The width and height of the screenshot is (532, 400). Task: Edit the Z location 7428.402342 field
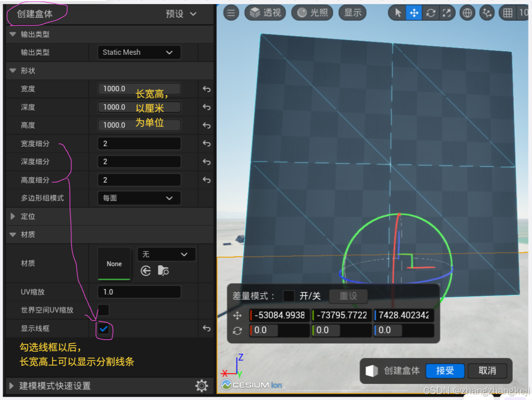403,315
